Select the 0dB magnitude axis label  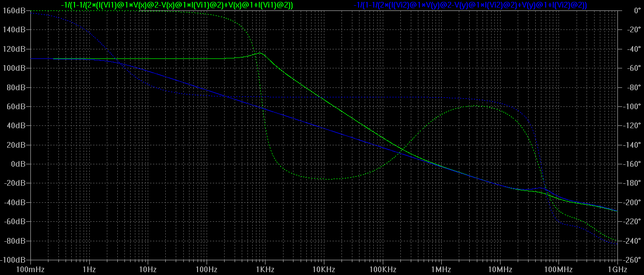tap(18, 164)
